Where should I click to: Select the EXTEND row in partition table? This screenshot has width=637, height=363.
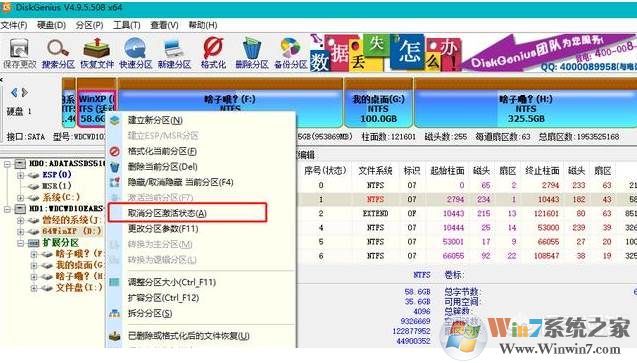click(467, 214)
